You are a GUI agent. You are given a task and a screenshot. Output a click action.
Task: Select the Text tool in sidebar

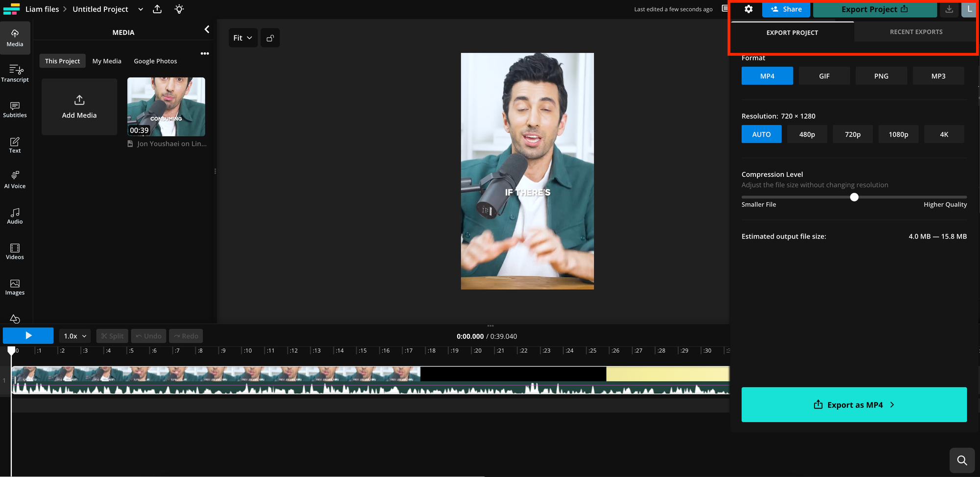point(15,144)
